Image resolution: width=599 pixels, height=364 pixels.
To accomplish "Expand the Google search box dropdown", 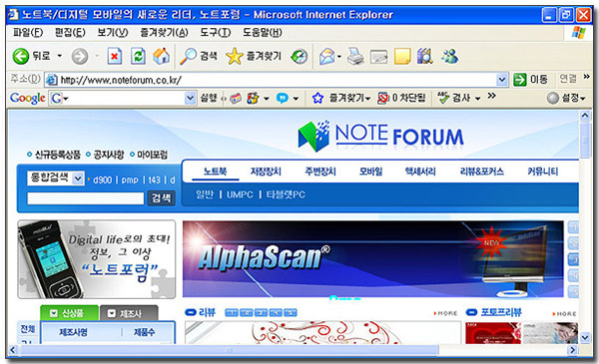I will tap(190, 98).
